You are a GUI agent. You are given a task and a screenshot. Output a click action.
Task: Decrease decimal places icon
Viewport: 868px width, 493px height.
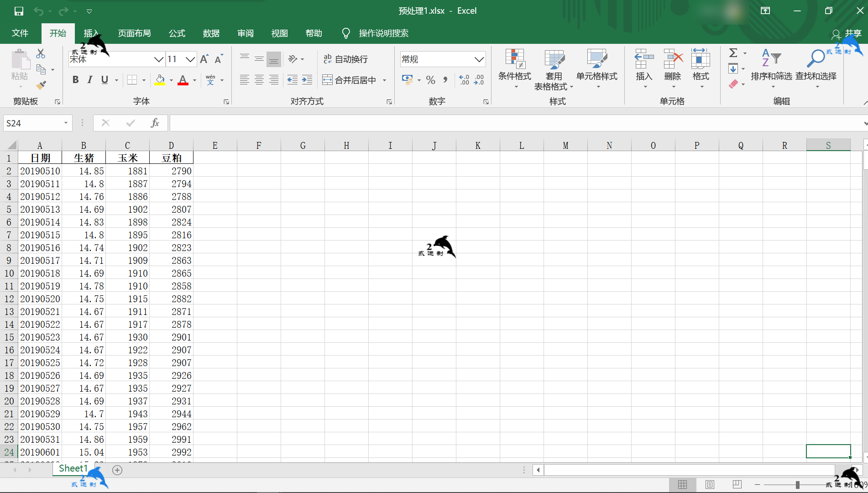tap(479, 80)
